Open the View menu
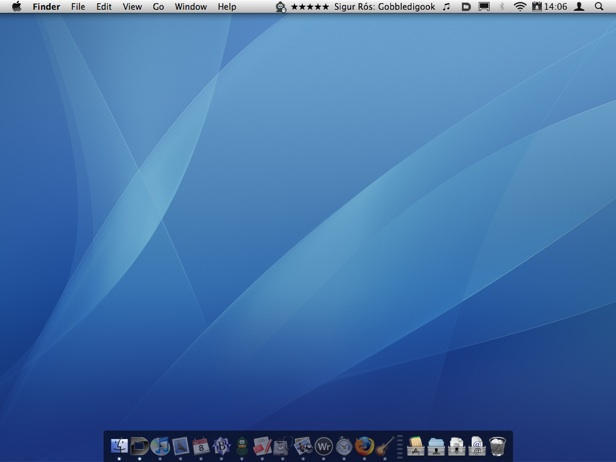The height and width of the screenshot is (462, 616). pos(132,7)
